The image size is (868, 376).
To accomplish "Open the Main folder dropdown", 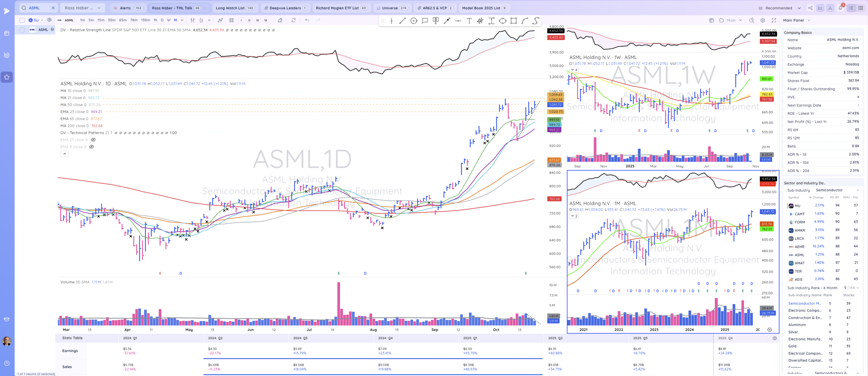I will [x=731, y=20].
